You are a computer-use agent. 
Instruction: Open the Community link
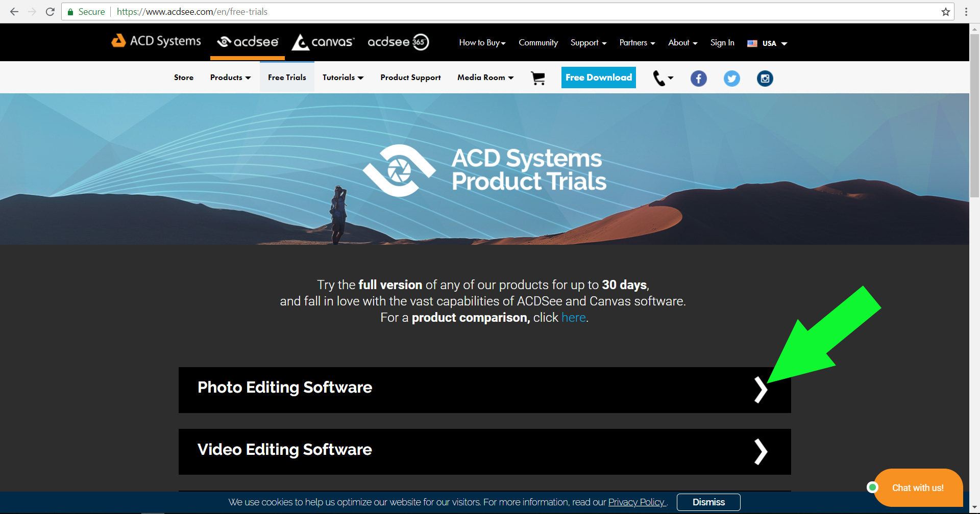pos(538,43)
